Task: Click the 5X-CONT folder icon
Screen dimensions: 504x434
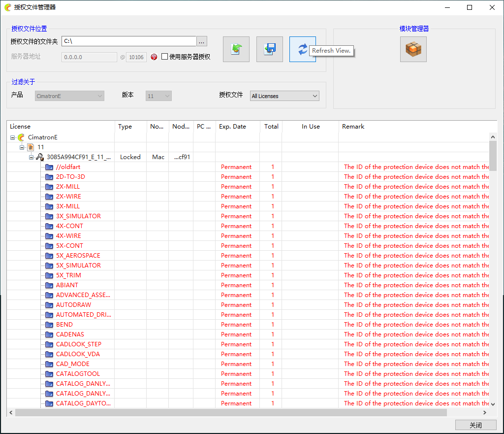Action: [49, 246]
